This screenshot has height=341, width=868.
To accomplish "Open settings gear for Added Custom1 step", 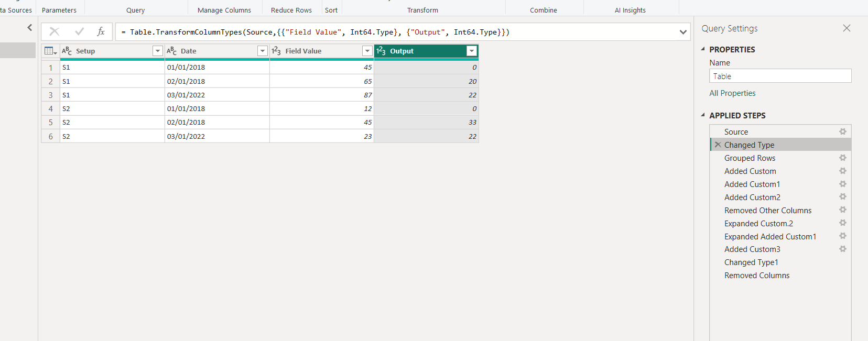I will [x=842, y=184].
